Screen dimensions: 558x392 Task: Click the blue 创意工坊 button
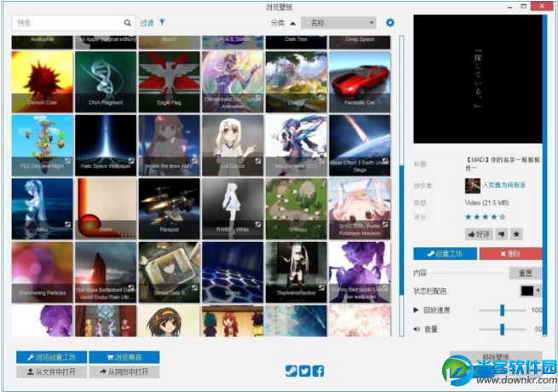click(x=446, y=254)
